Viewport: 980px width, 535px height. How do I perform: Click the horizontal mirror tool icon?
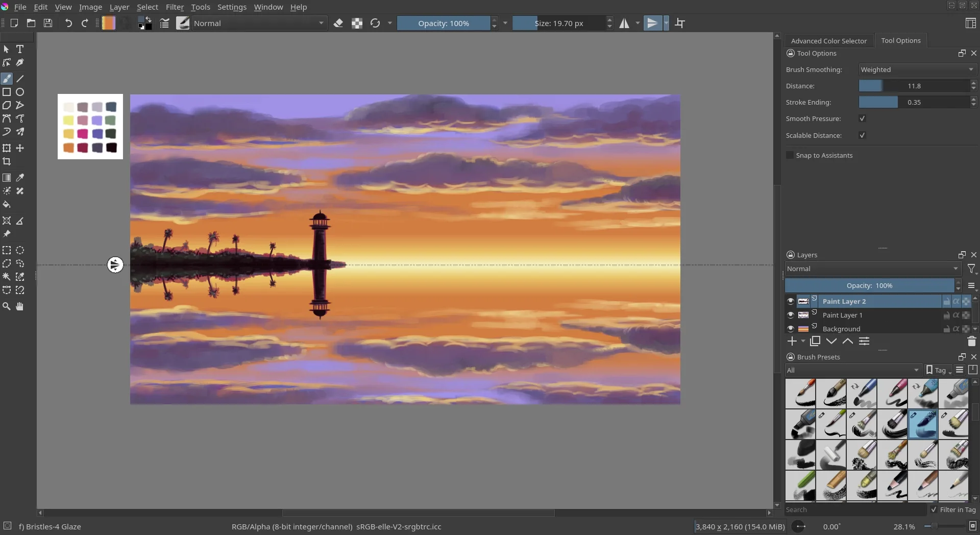click(624, 23)
